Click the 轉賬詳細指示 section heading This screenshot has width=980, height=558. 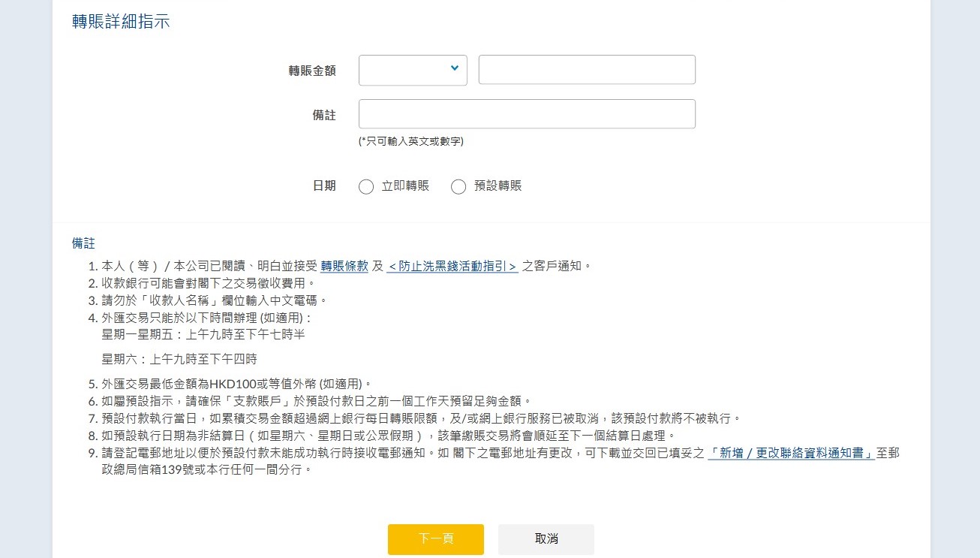121,22
